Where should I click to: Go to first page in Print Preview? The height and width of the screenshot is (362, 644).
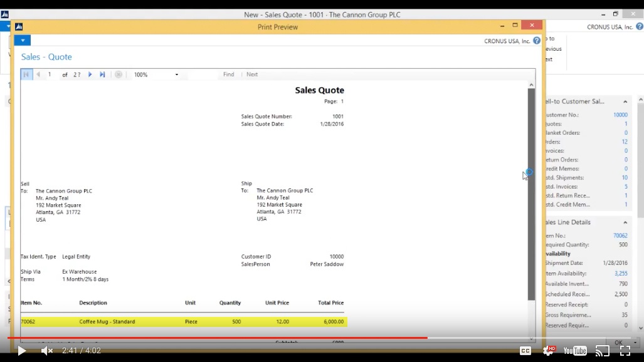point(26,75)
